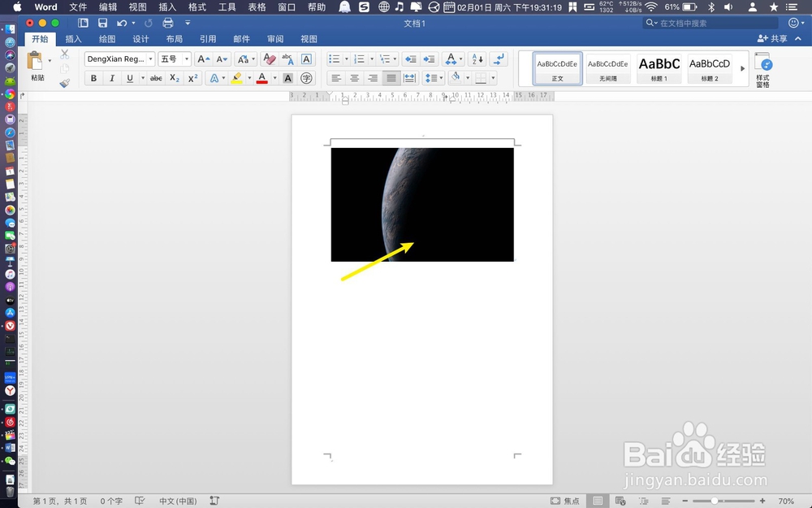
Task: Toggle superscript X2 formatting
Action: pos(192,78)
